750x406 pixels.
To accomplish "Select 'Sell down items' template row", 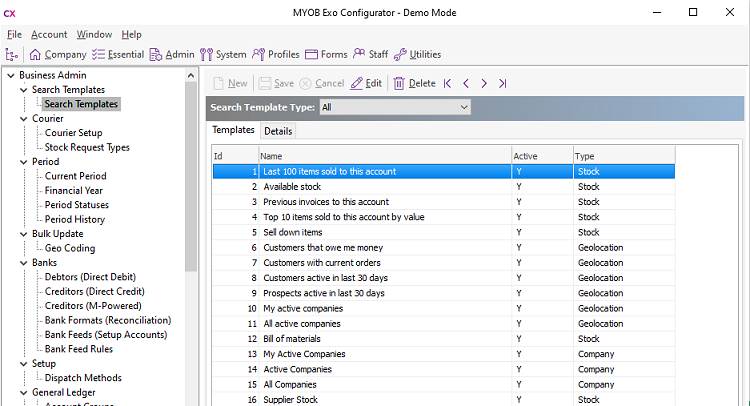I will (444, 232).
